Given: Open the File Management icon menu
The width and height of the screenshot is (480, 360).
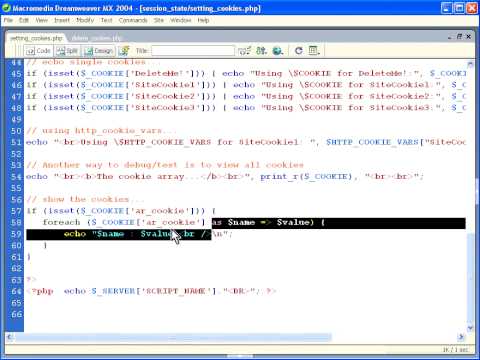Looking at the screenshot, I should pyautogui.click(x=261, y=51).
